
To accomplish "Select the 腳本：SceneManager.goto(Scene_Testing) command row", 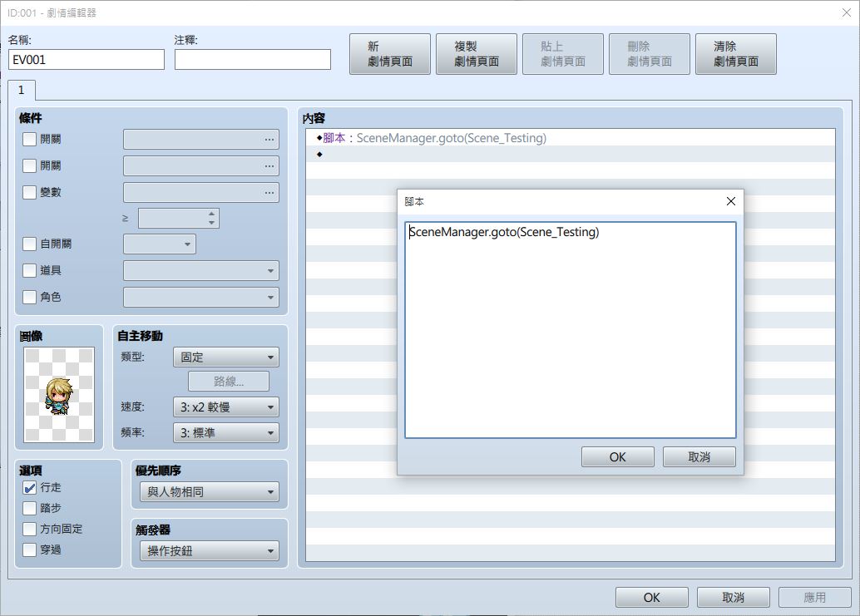I will click(571, 138).
